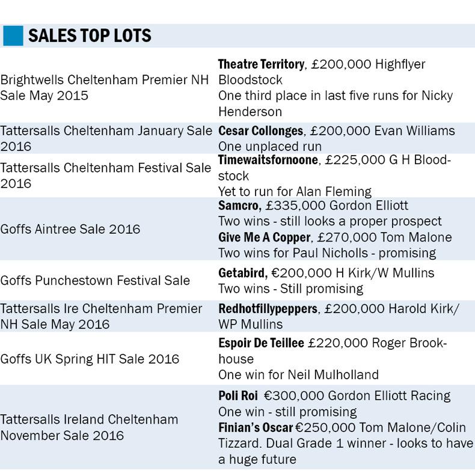This screenshot has width=475, height=476.
Task: Click Goffs Punchestown Festival Sale cell
Action: coord(95,281)
